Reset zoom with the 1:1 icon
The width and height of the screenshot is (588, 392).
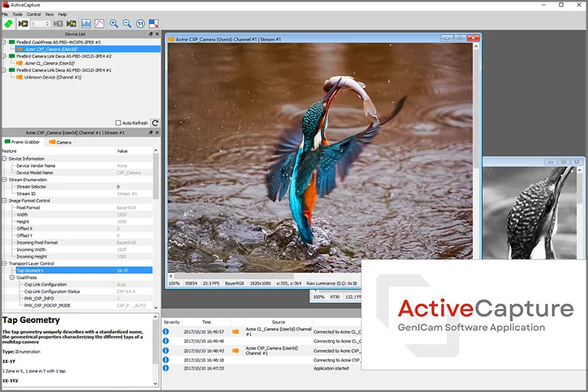point(140,24)
